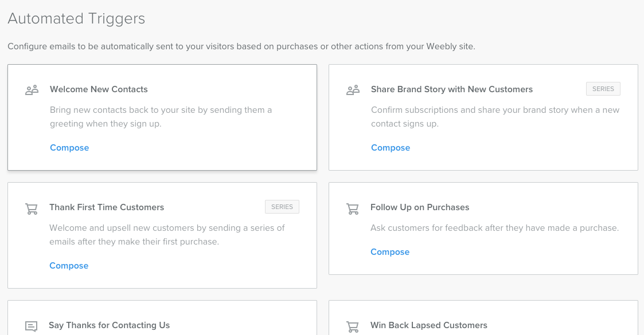Open Compose link under Share Brand Story
Viewport: 644px width, 335px height.
click(x=391, y=148)
